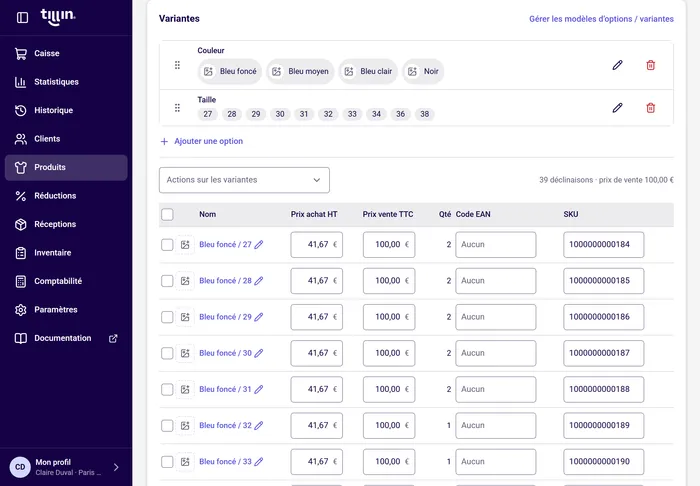This screenshot has width=700, height=486.
Task: Edit the Taille option with pencil
Action: point(617,108)
